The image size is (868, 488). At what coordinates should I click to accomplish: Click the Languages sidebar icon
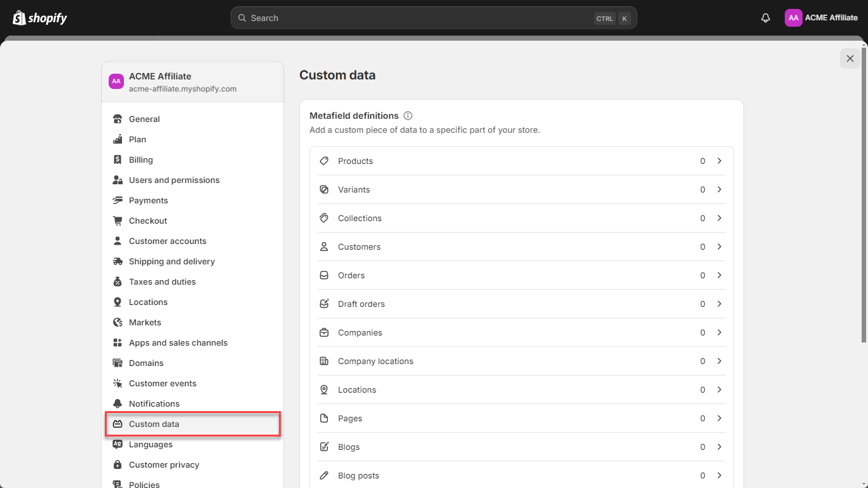pos(118,444)
